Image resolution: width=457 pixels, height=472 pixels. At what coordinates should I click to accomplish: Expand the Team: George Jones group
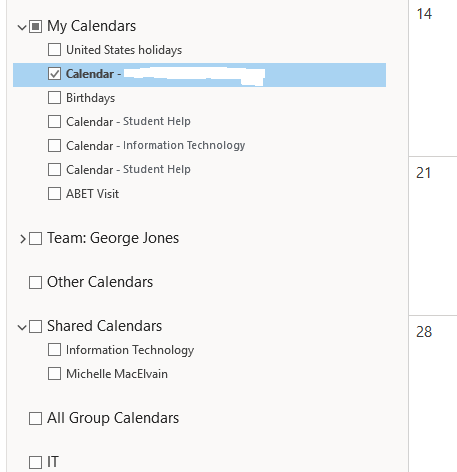tap(22, 239)
